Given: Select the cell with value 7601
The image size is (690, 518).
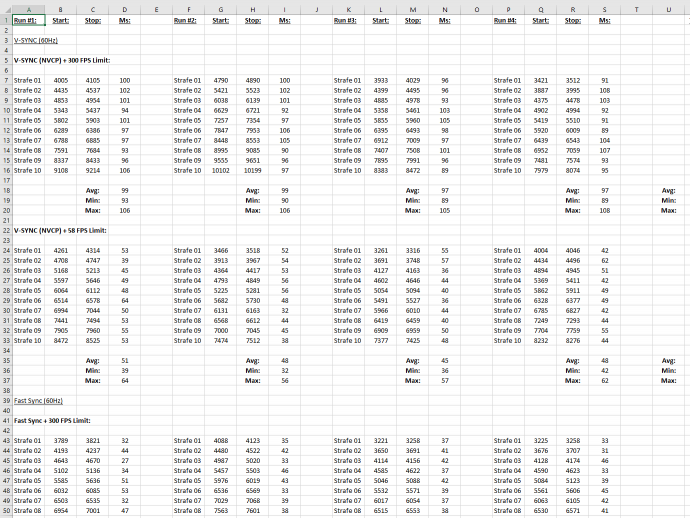Looking at the screenshot, I should click(253, 511).
